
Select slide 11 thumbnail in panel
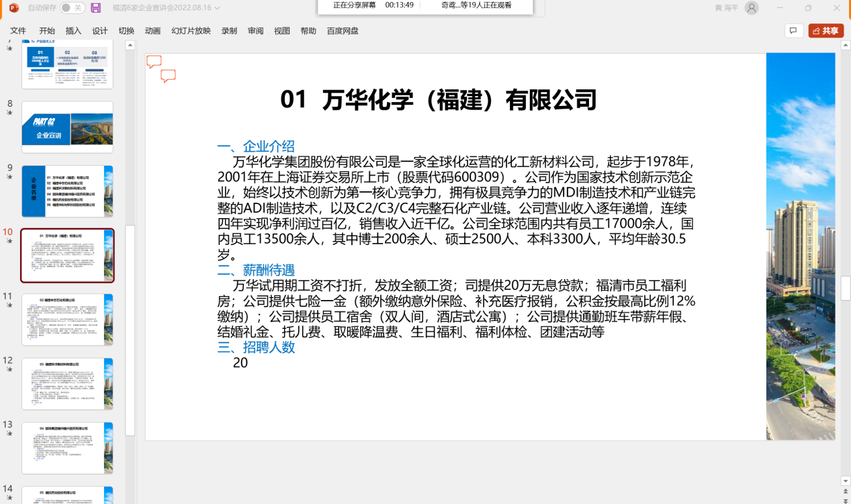67,319
